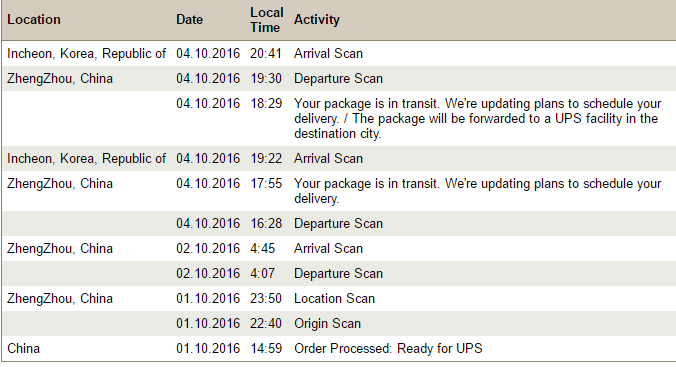
Task: Click the 18:29 time cell
Action: (266, 104)
